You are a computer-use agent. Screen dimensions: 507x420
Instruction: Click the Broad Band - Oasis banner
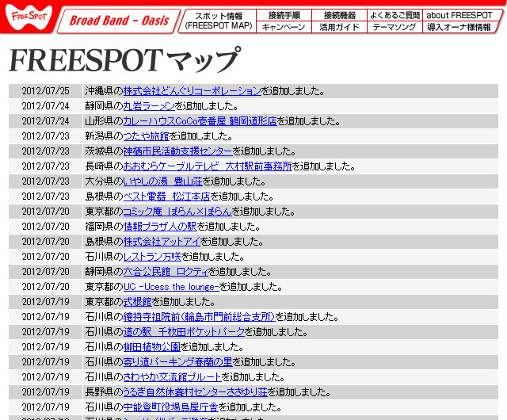[119, 21]
